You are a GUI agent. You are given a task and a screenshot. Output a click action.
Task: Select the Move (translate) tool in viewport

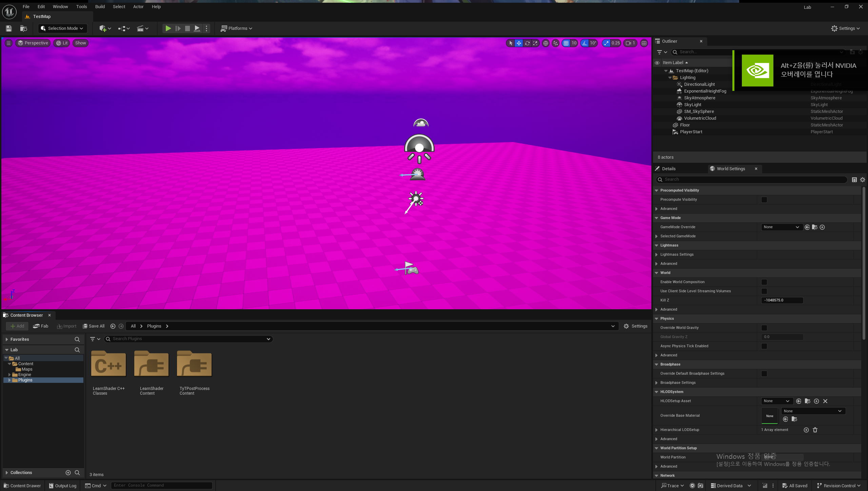518,43
